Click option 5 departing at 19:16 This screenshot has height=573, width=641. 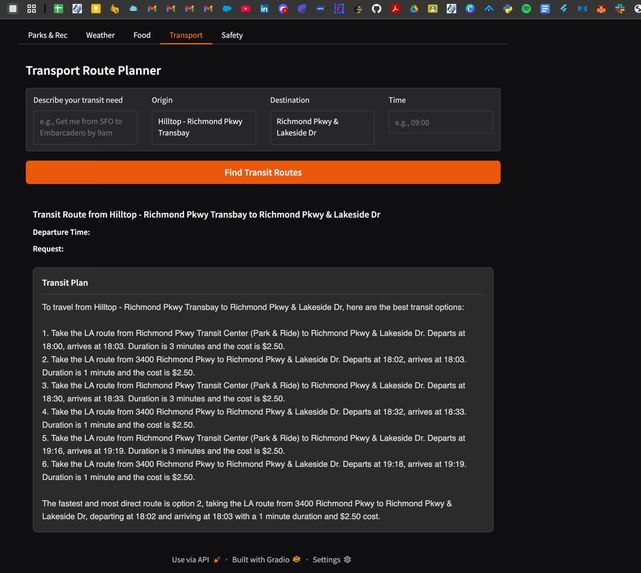coord(253,444)
